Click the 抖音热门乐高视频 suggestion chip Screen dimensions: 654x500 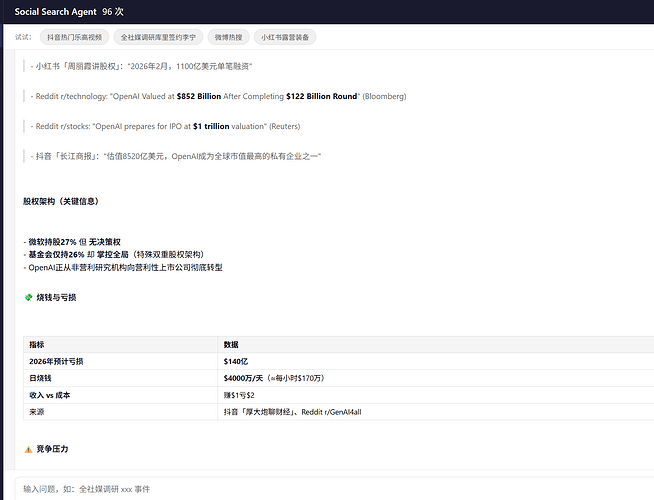(x=74, y=37)
